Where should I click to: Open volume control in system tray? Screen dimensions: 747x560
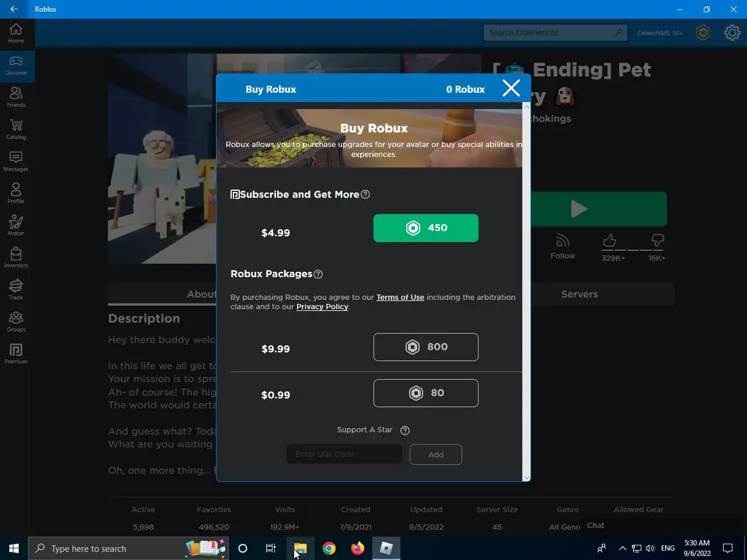(651, 548)
